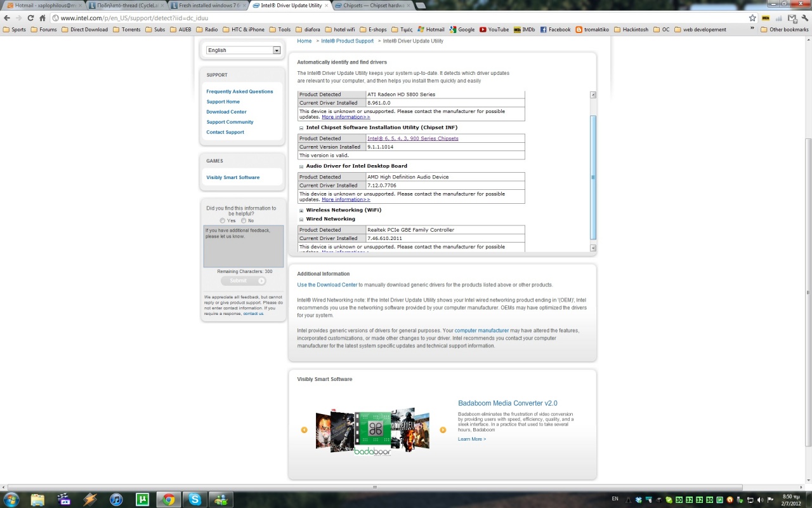Open Skype from the taskbar
The image size is (812, 508).
point(195,499)
